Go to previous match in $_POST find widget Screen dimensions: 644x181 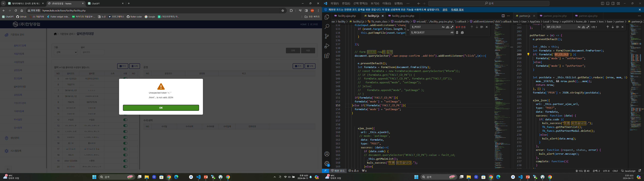(472, 27)
